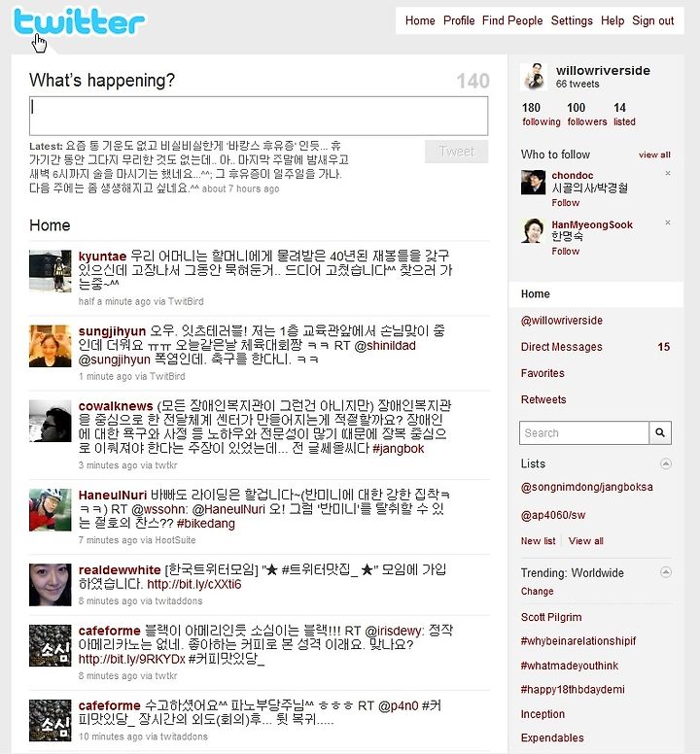Open realdewwhite's avatar picture
Screen dimensions: 700x754
pos(50,585)
